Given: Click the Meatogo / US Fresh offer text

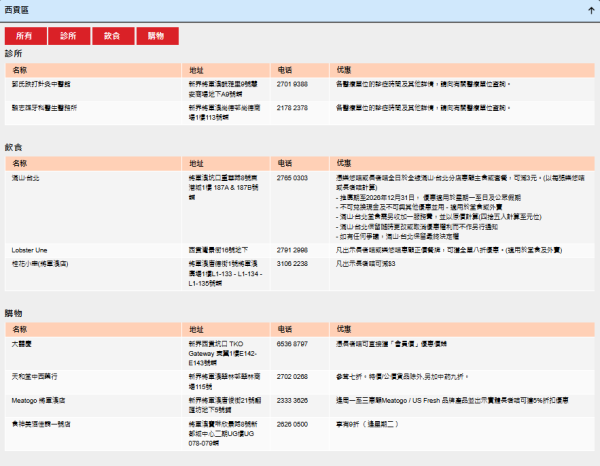Looking at the screenshot, I should 452,401.
